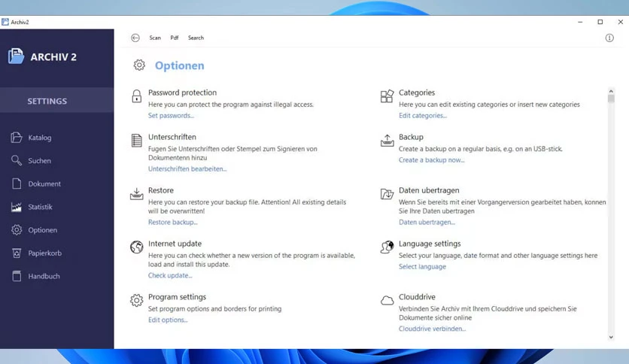Open Statistik from the sidebar
Image resolution: width=629 pixels, height=364 pixels.
(40, 207)
